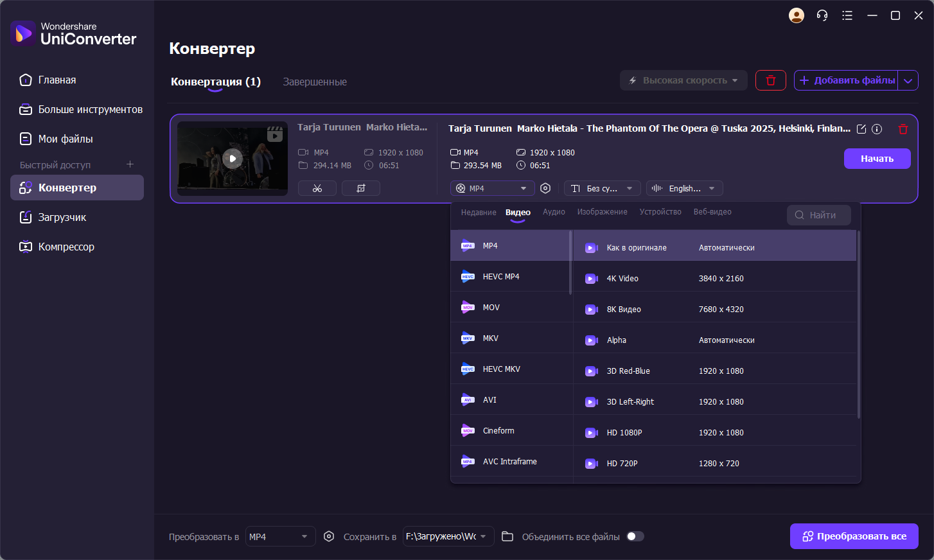Select HEVC MKV format
Screen dimensions: 934x560
click(x=510, y=369)
